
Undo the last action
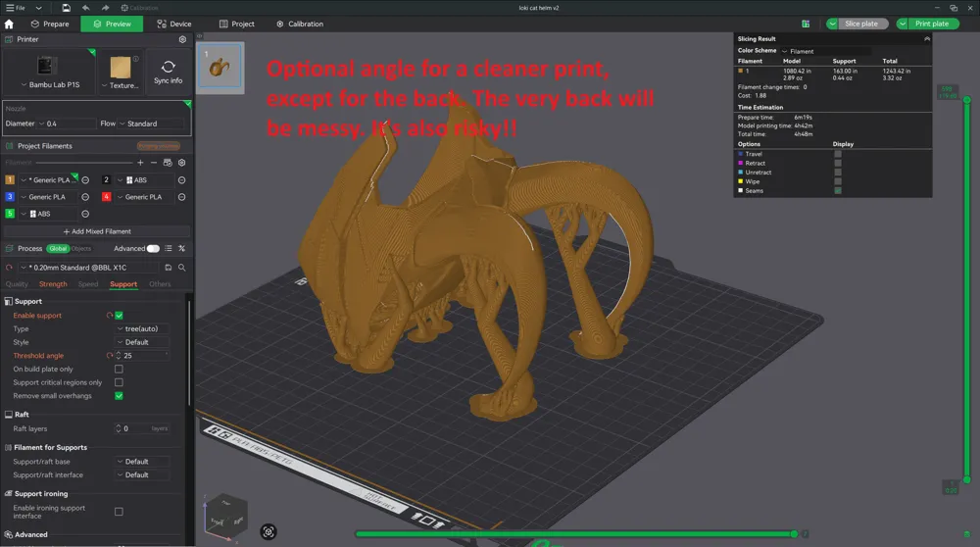click(x=85, y=8)
